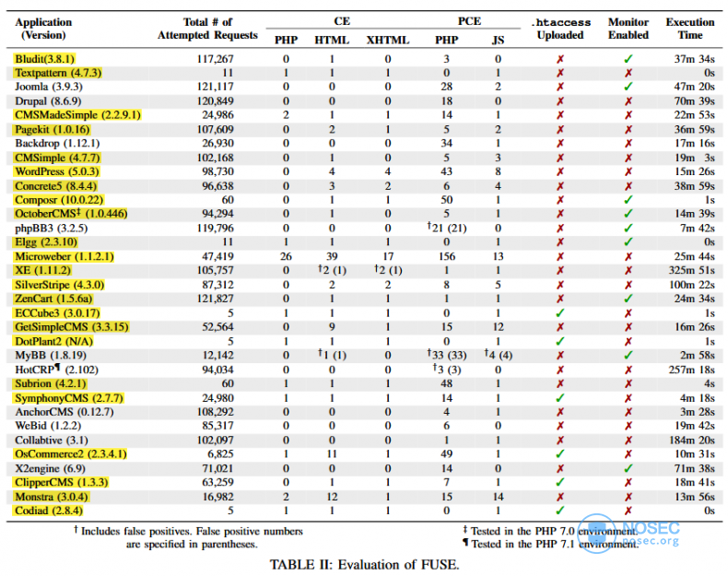The height and width of the screenshot is (576, 728).
Task: Click the Joomla (3.9.3) application name
Action: 48,87
